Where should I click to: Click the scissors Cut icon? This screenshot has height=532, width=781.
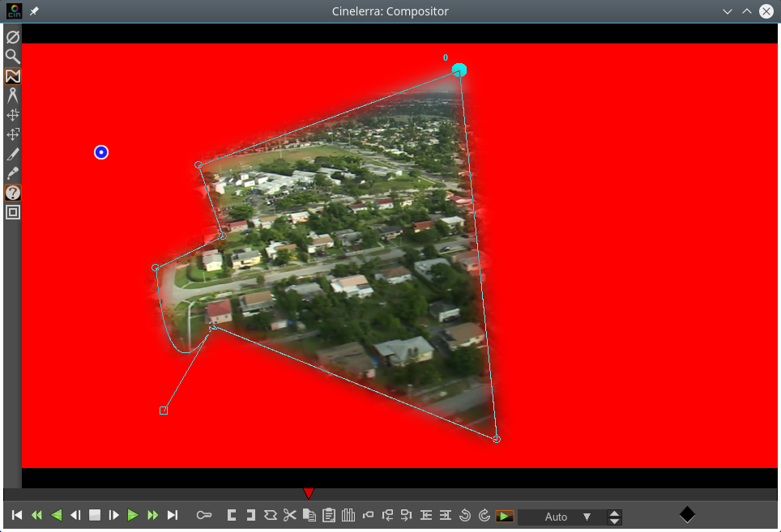click(290, 515)
